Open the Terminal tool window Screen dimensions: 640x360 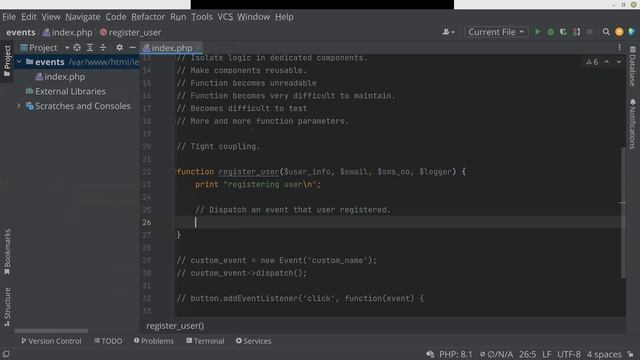pyautogui.click(x=205, y=341)
